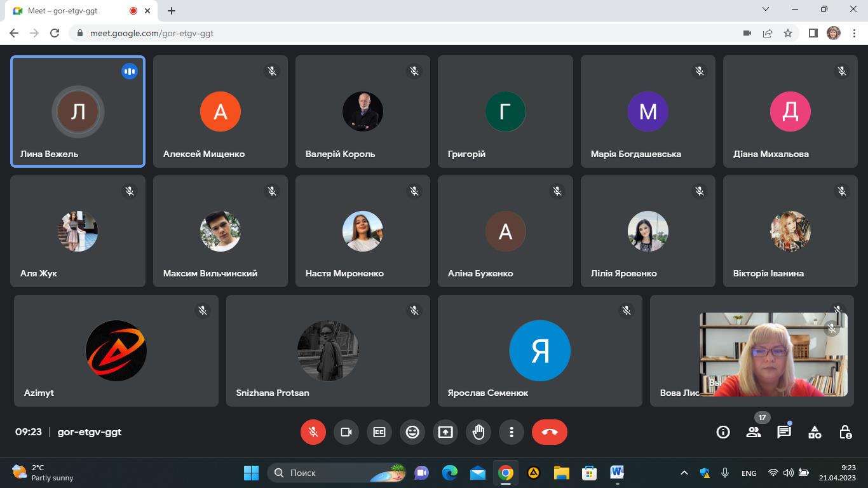Click muted mic icon on Діана Михальова tile
This screenshot has width=868, height=488.
pos(842,71)
